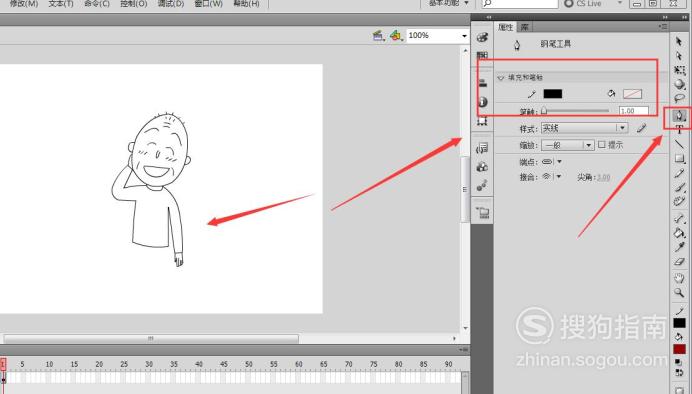Image resolution: width=692 pixels, height=394 pixels.
Task: Select the Selection arrow tool
Action: point(679,41)
